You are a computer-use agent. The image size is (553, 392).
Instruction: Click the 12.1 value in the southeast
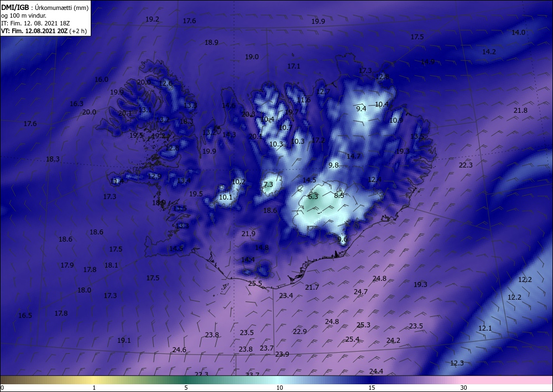point(485,328)
